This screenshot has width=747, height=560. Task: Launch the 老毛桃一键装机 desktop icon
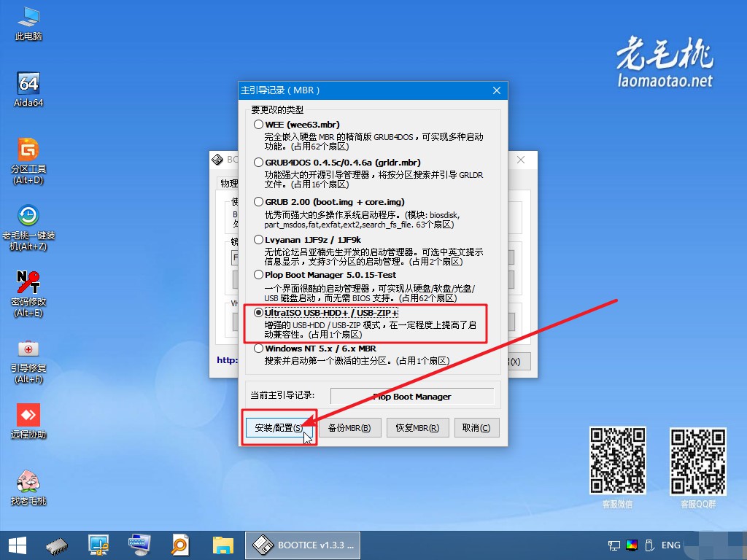pos(28,227)
